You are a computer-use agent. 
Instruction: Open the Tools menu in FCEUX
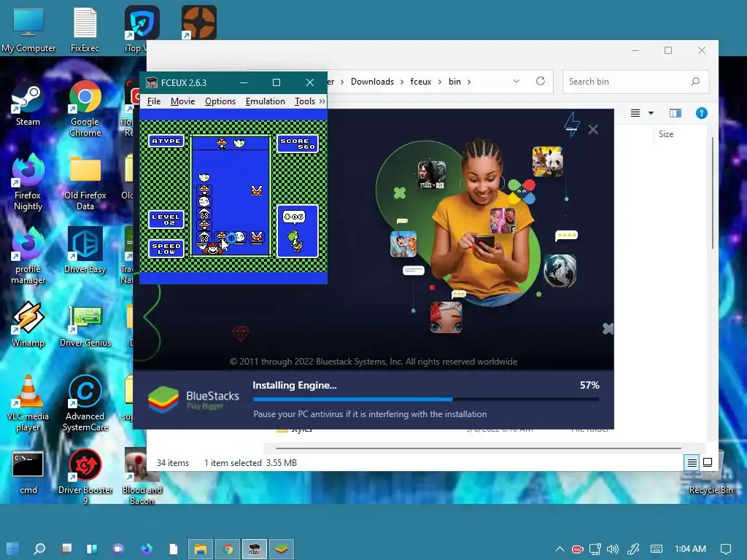click(x=304, y=101)
